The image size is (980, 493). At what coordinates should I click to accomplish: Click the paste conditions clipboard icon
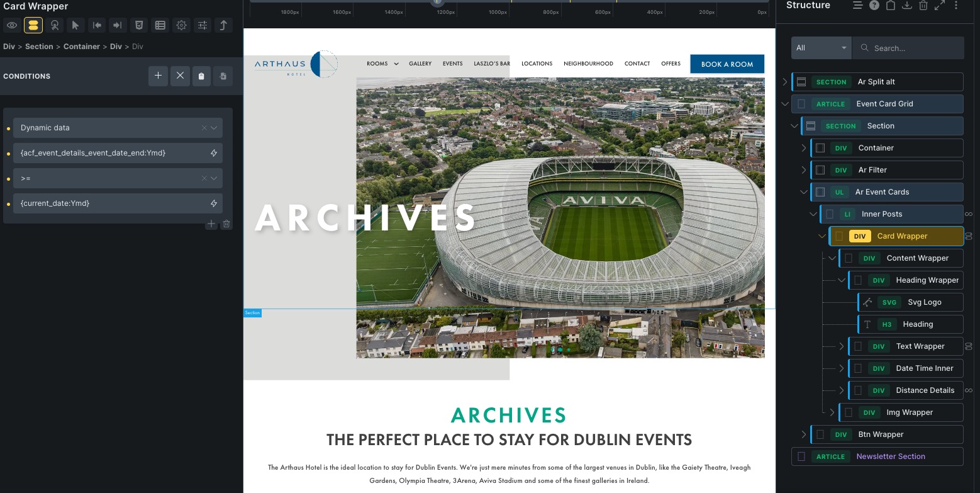coord(201,76)
